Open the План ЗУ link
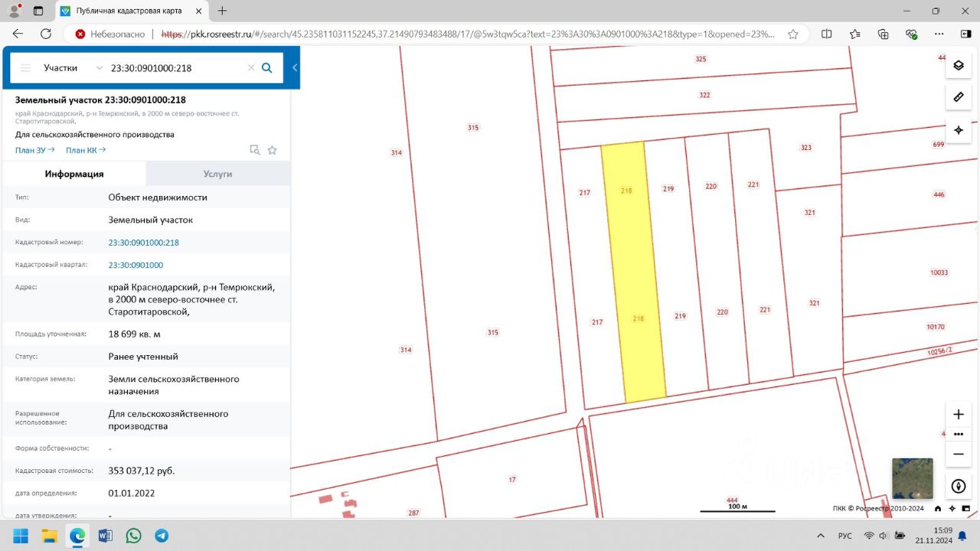 (34, 150)
